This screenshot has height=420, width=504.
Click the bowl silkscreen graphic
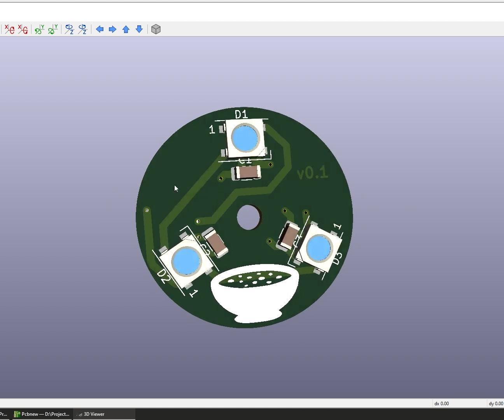pyautogui.click(x=255, y=294)
